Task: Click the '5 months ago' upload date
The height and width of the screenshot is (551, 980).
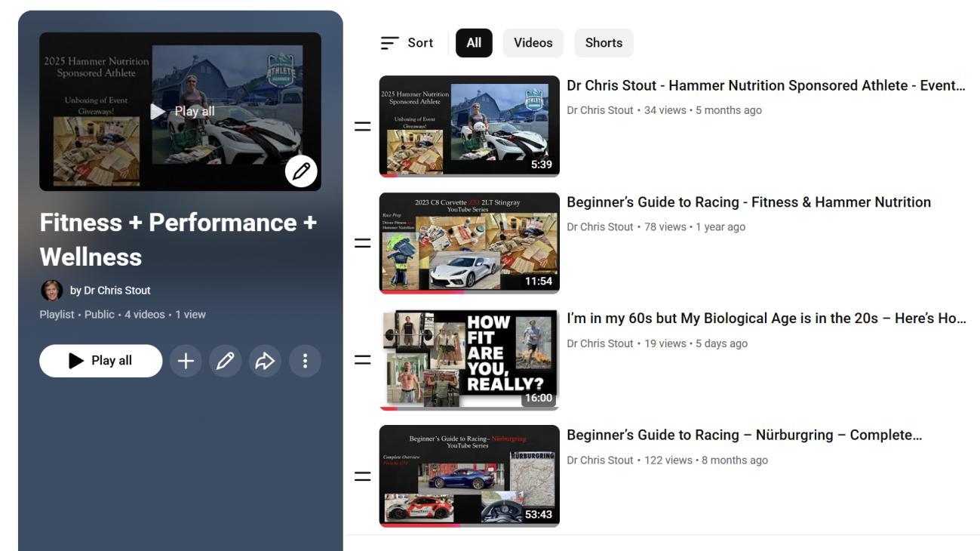Action: 729,110
